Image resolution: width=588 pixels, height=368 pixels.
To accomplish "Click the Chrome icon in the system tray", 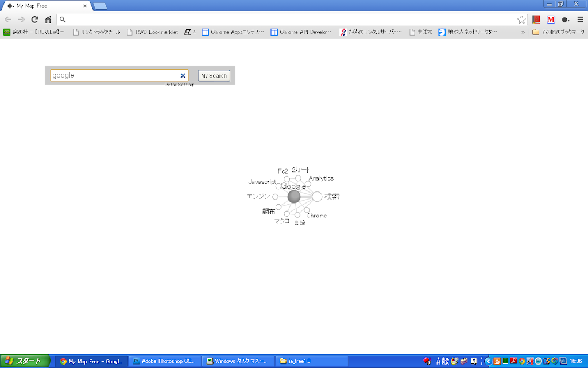I will [521, 361].
